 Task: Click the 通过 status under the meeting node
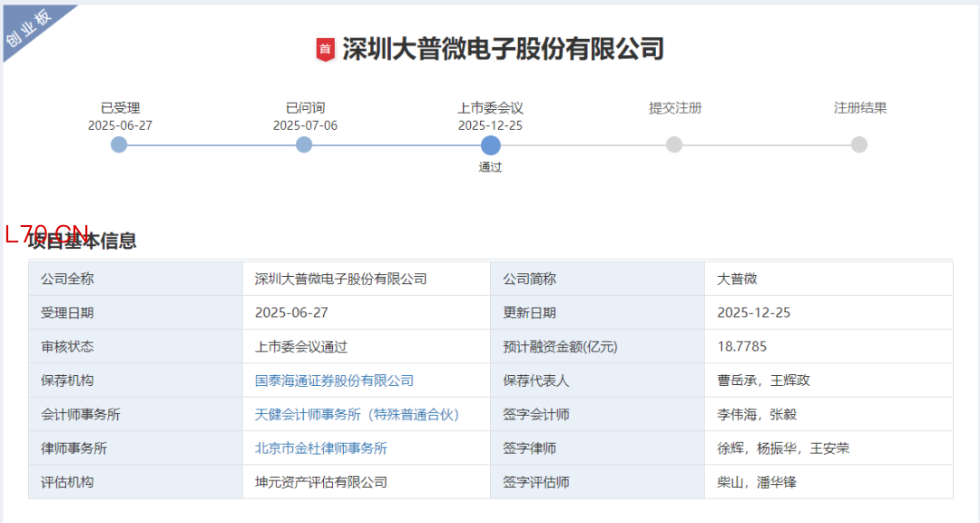tap(491, 167)
